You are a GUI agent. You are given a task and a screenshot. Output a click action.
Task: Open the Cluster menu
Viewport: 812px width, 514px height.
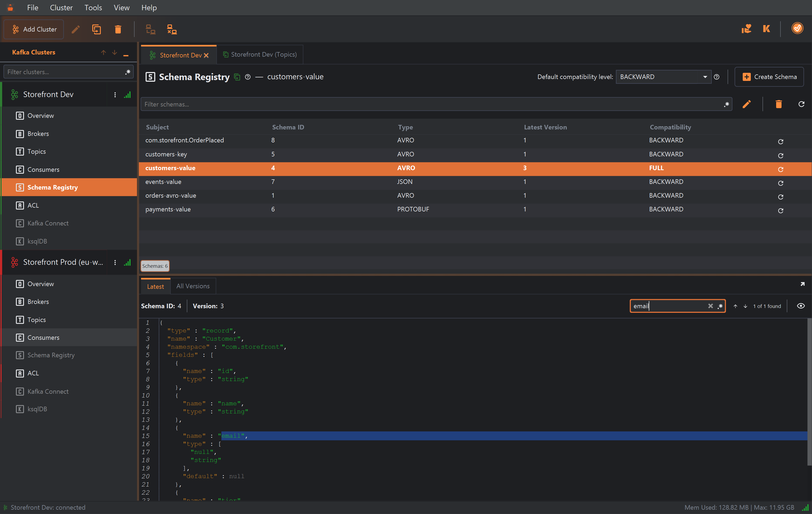(x=61, y=8)
